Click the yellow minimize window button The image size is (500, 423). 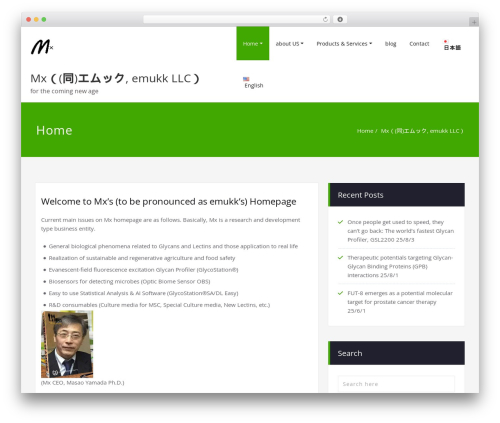[36, 19]
